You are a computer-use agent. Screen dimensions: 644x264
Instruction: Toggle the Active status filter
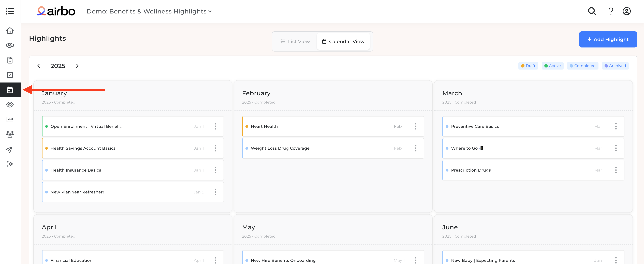552,66
